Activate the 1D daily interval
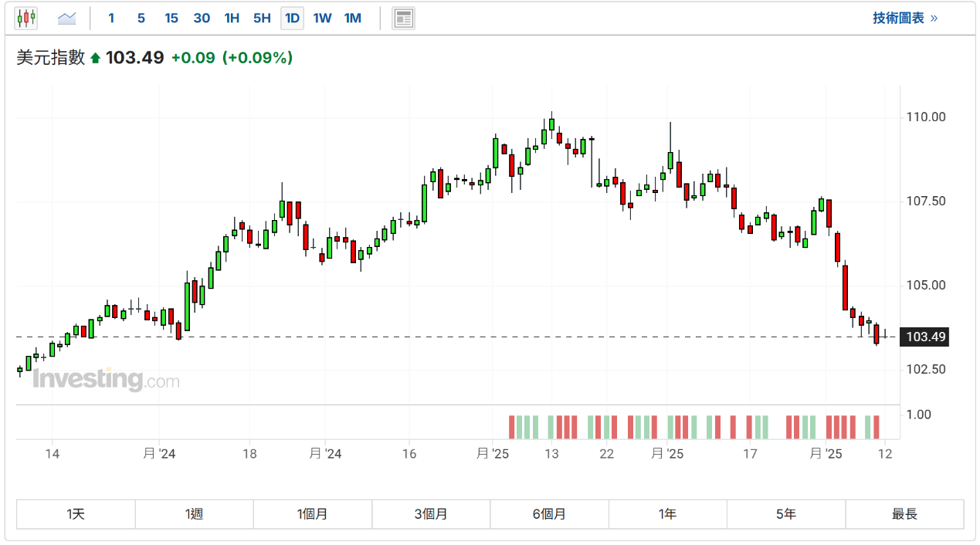 (x=292, y=18)
